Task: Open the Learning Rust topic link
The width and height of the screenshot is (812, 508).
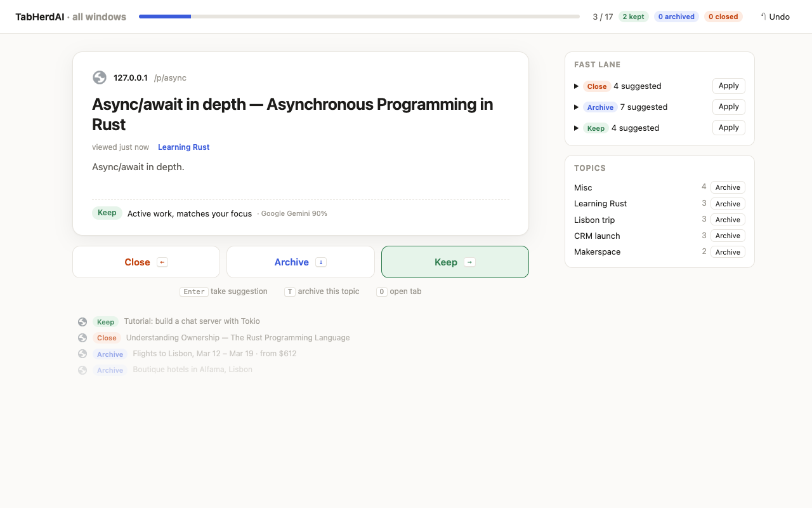Action: [x=183, y=147]
